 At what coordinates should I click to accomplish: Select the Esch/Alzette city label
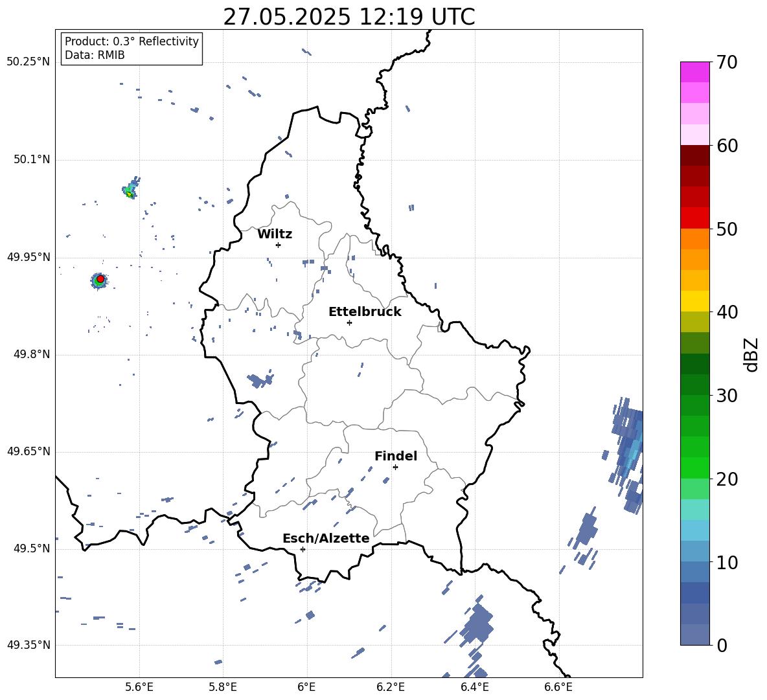coord(326,538)
